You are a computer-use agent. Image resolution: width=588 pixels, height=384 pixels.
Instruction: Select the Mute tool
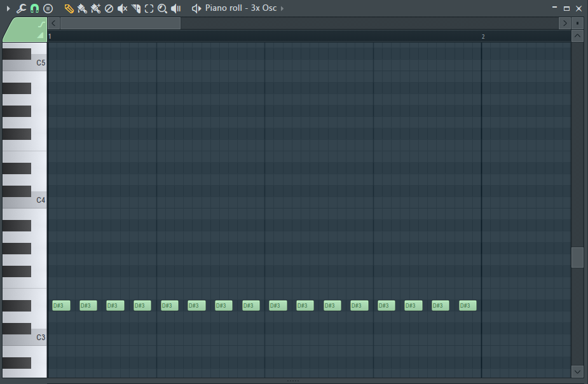tap(122, 8)
